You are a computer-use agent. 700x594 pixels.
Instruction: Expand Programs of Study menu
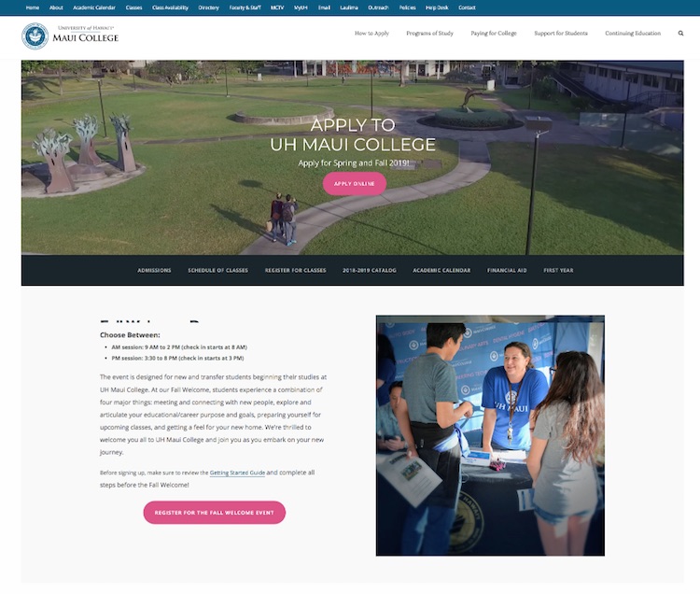click(x=430, y=33)
